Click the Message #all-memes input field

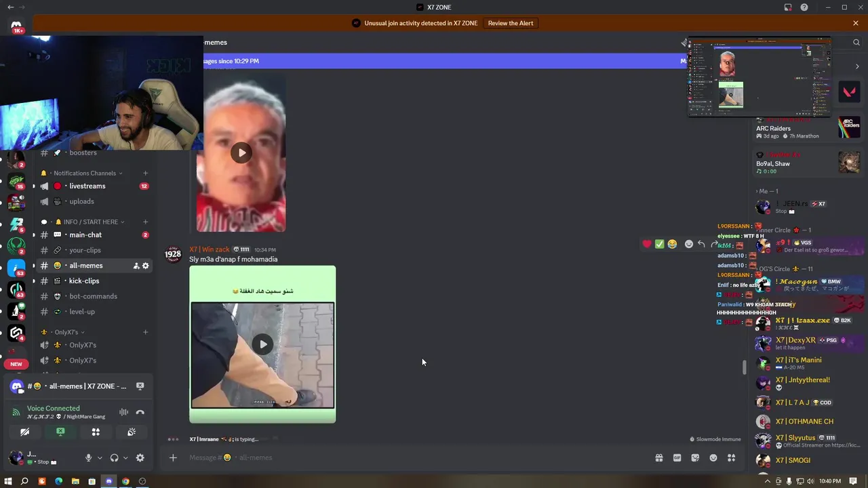click(407, 457)
